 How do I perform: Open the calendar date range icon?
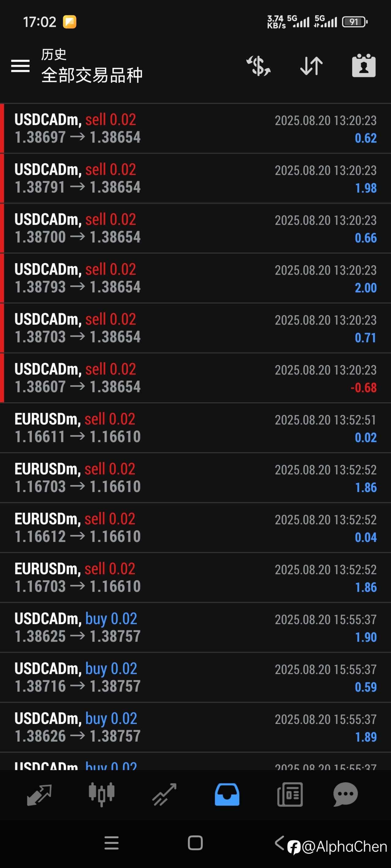[363, 66]
